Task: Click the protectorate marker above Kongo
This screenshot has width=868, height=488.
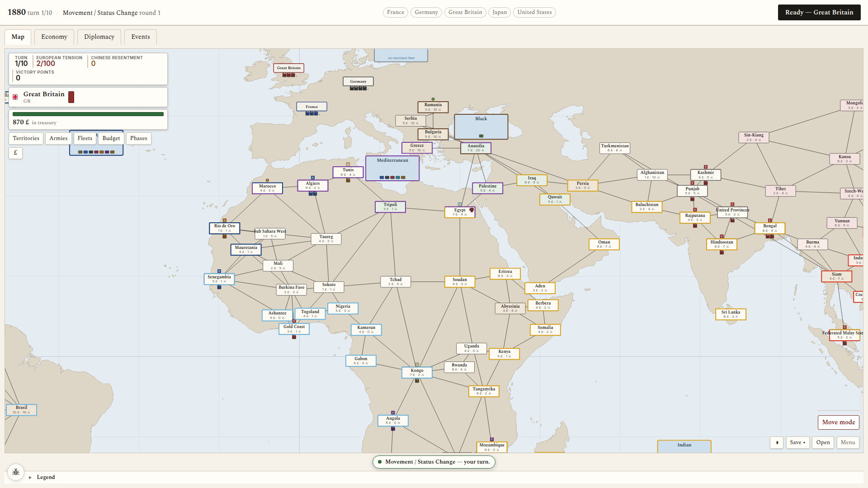Action: pyautogui.click(x=417, y=365)
